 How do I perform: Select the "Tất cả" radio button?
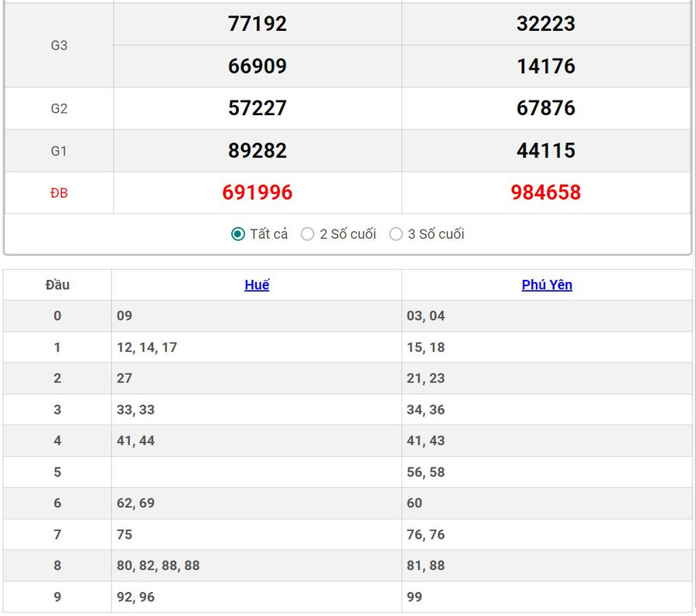pyautogui.click(x=238, y=234)
